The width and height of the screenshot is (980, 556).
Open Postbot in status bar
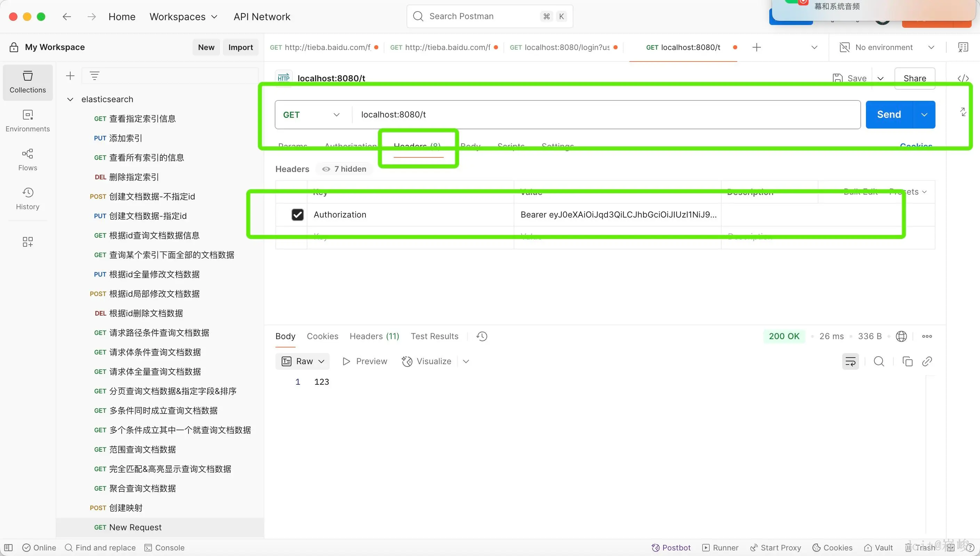click(x=671, y=548)
